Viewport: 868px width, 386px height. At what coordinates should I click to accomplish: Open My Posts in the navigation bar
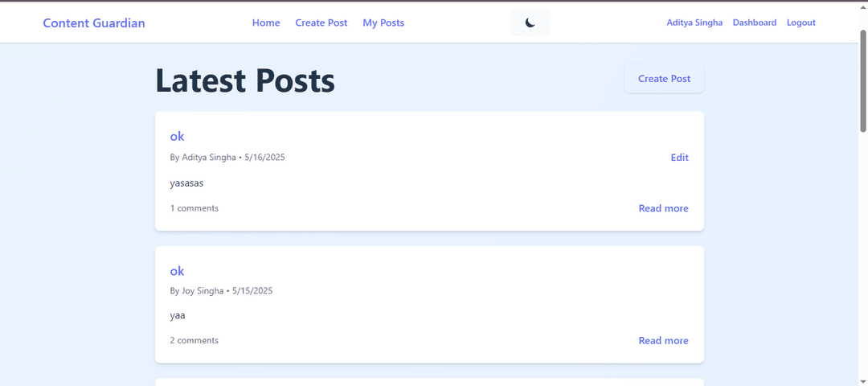click(x=383, y=23)
